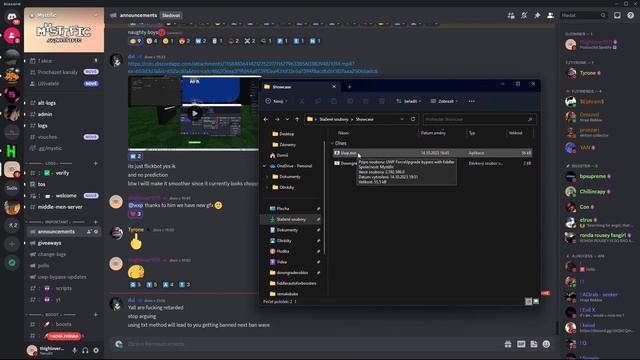Screen dimensions: 640x360
Task: Click the Add a Server plus icon
Action: coord(12,244)
